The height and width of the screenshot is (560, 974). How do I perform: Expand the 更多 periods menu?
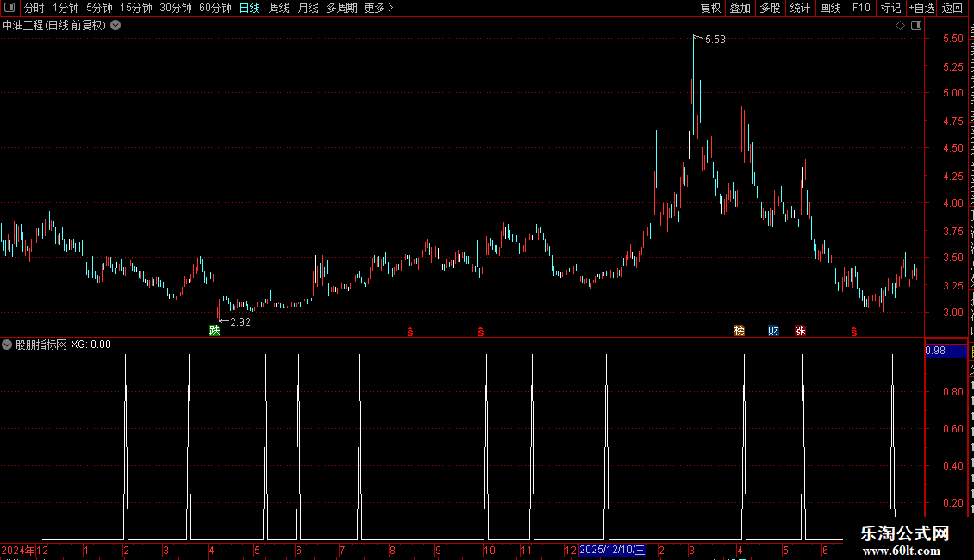(379, 8)
